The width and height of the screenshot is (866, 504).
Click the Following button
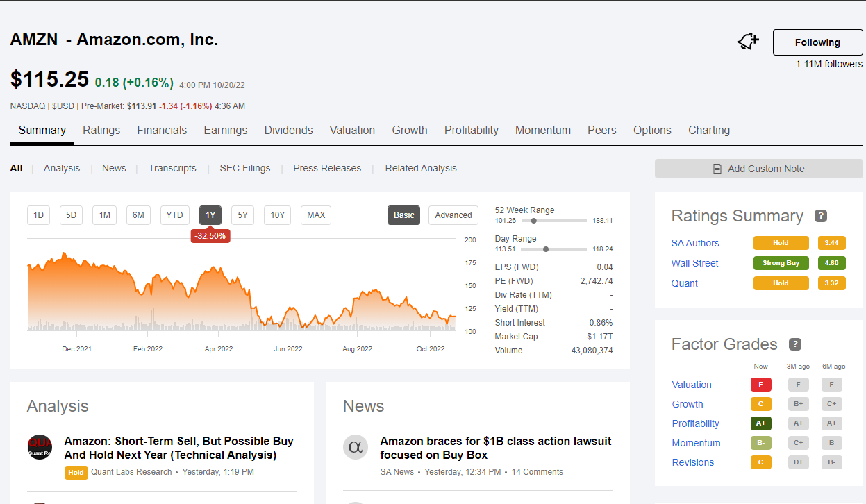pos(817,42)
